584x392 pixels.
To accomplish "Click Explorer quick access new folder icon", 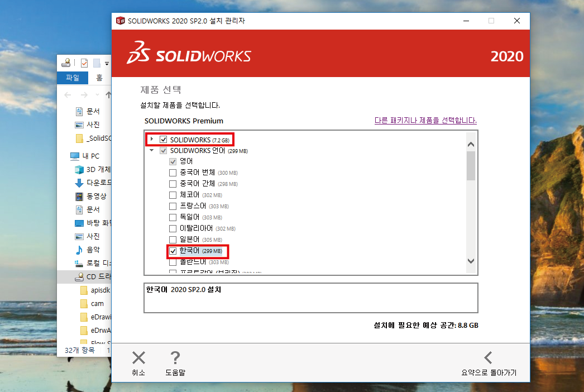I will (x=97, y=63).
